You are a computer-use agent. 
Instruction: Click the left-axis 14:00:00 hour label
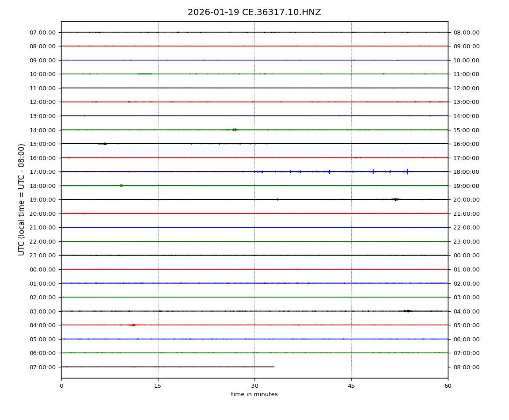point(43,130)
